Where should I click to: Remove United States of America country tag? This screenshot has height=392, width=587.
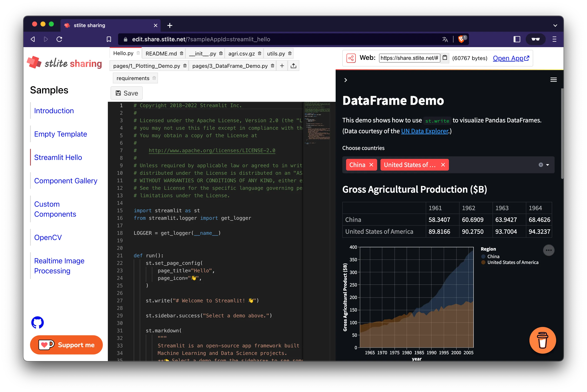(443, 165)
